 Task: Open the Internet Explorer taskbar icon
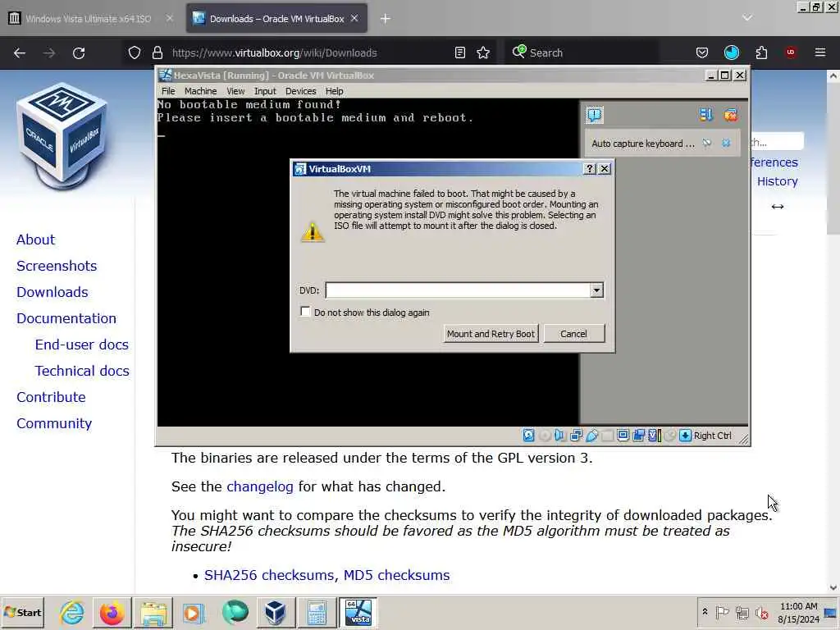[72, 612]
